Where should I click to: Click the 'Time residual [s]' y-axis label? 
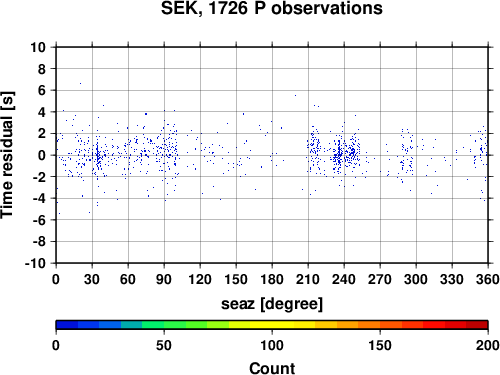[7, 155]
